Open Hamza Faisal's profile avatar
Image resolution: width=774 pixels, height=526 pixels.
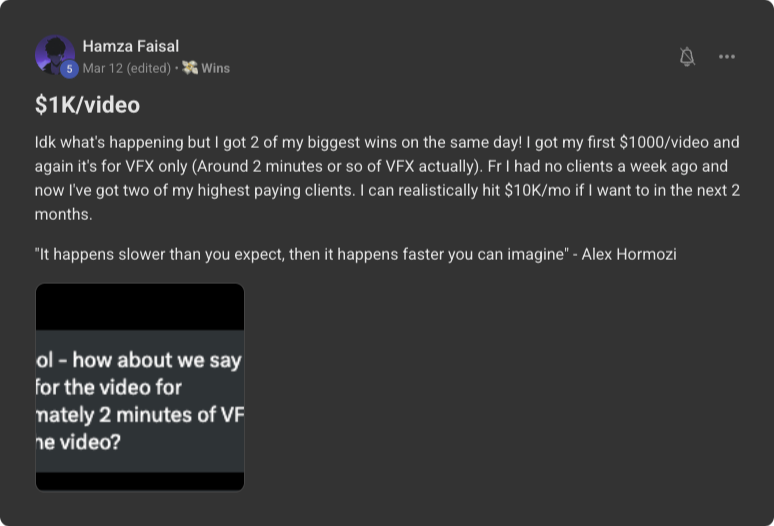coord(53,55)
